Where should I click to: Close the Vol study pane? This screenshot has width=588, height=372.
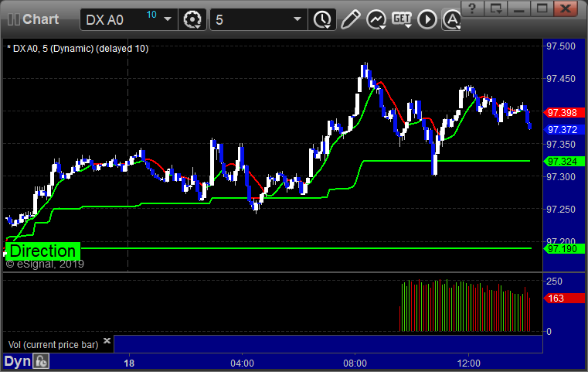tap(107, 340)
